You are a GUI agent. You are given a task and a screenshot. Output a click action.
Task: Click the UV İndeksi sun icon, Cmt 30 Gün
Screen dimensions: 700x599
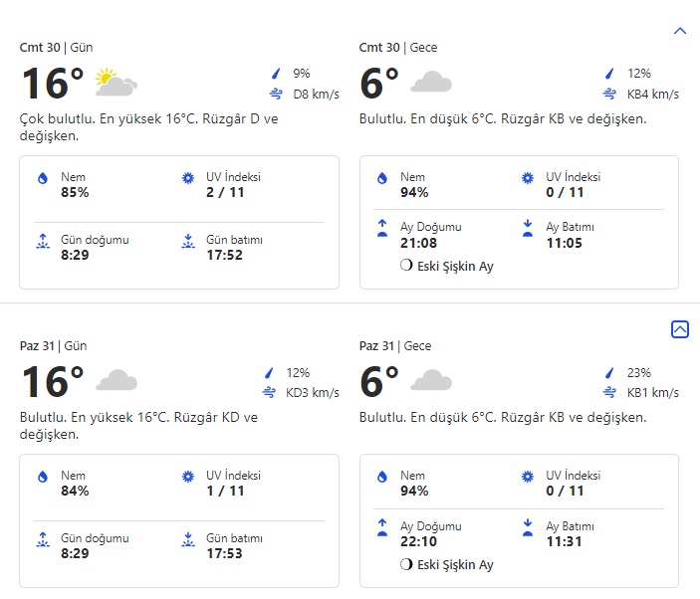click(188, 178)
